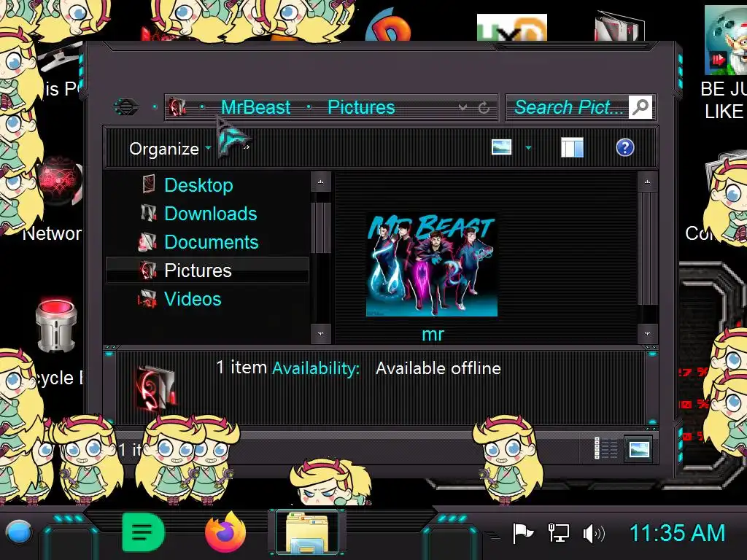747x560 pixels.
Task: Click the file name "mr"
Action: (433, 334)
